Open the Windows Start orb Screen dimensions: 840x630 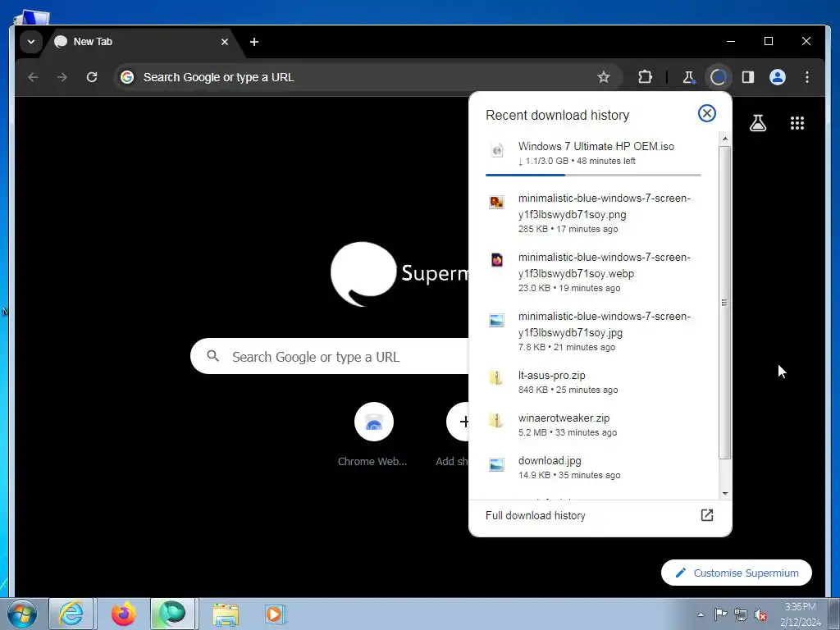(22, 614)
